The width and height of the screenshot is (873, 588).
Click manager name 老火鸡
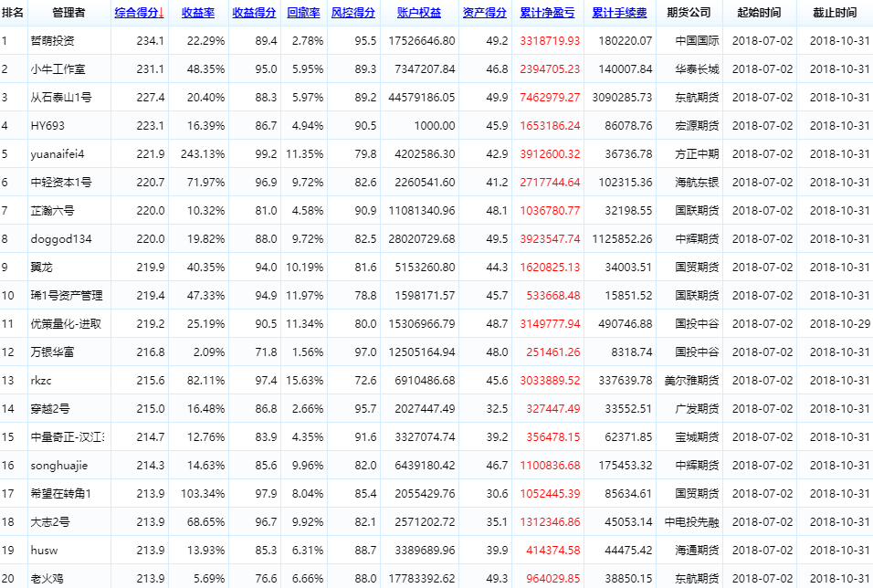[x=47, y=579]
